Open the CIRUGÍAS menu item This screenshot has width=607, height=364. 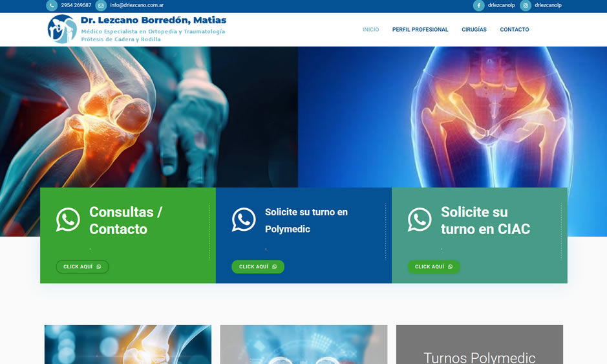tap(474, 30)
